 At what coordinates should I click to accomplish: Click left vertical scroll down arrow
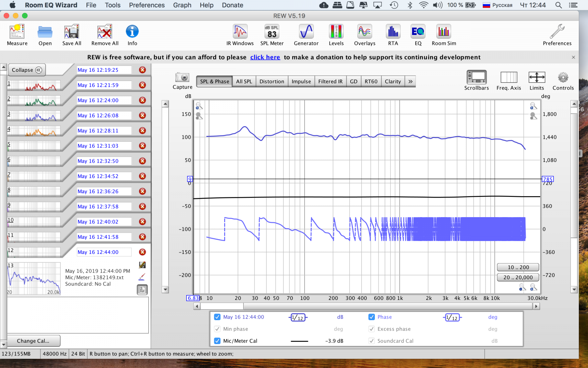coord(165,290)
